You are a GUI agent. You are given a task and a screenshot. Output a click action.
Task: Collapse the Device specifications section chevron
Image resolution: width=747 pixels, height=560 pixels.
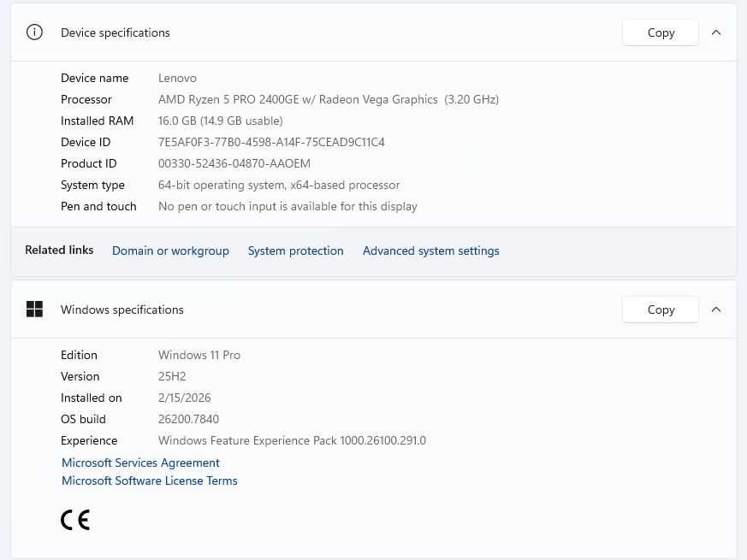(x=715, y=32)
